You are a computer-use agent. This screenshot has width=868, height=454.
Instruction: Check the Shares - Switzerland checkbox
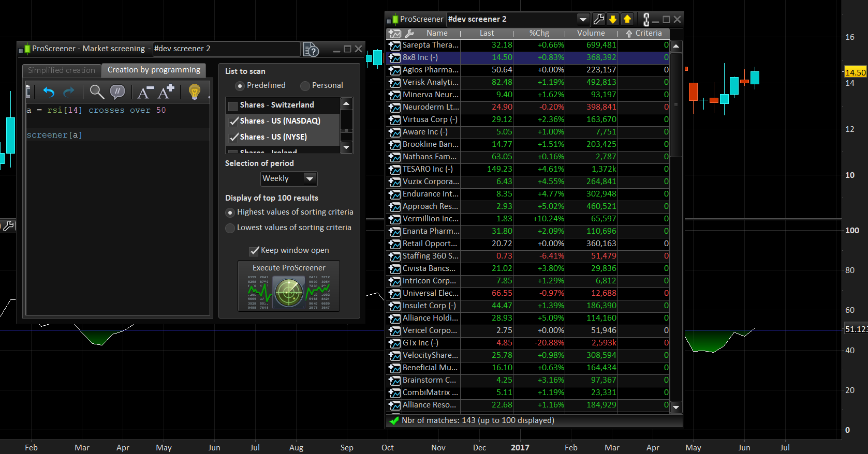(x=233, y=105)
